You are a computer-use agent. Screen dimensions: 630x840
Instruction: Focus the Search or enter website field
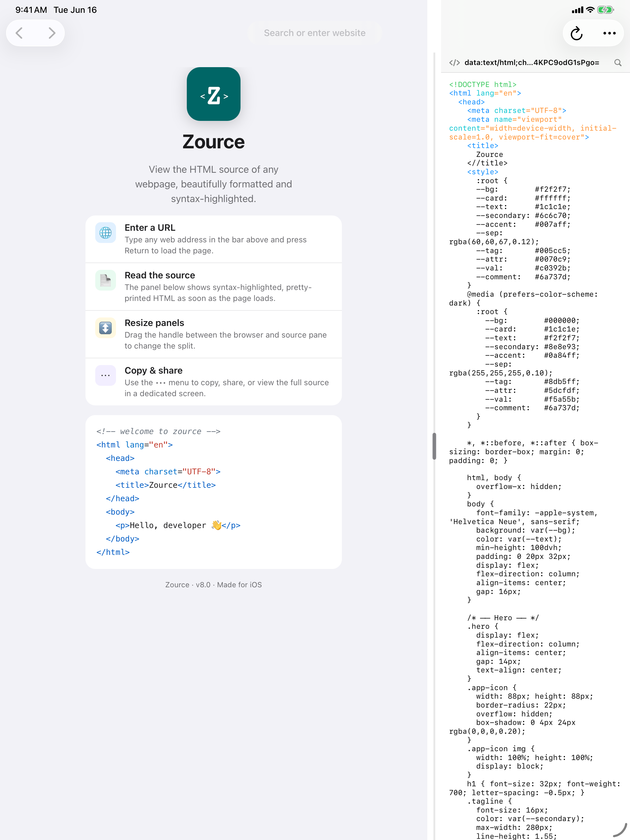point(314,33)
